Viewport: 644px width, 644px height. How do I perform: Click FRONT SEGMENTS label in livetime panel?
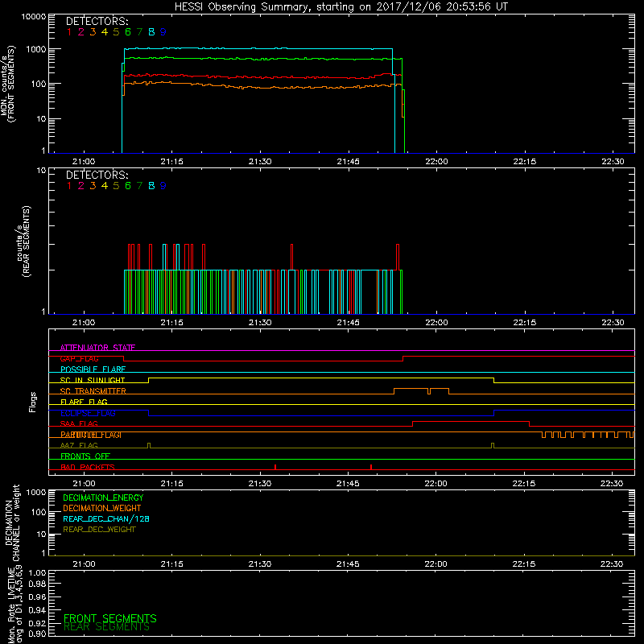pyautogui.click(x=110, y=618)
